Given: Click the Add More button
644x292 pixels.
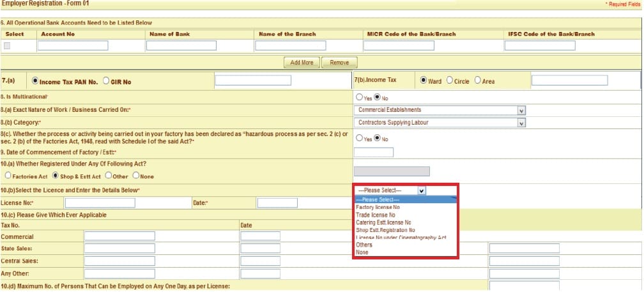Looking at the screenshot, I should [x=302, y=63].
